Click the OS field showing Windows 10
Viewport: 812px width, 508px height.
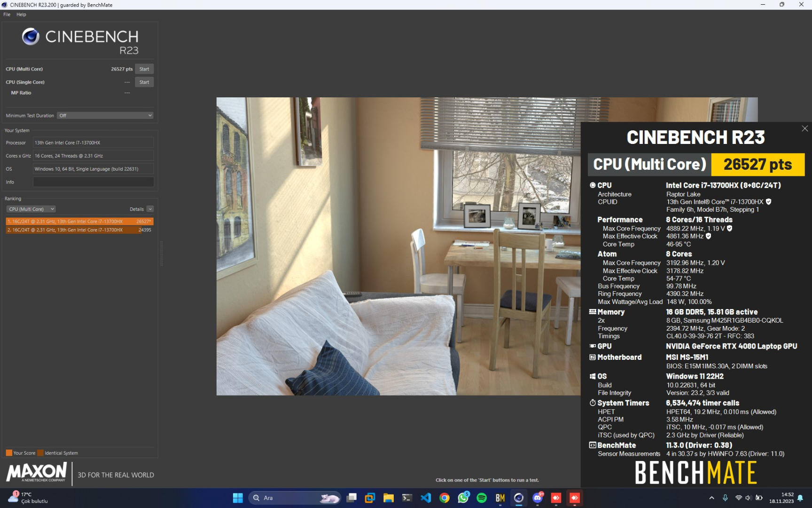[x=94, y=169]
